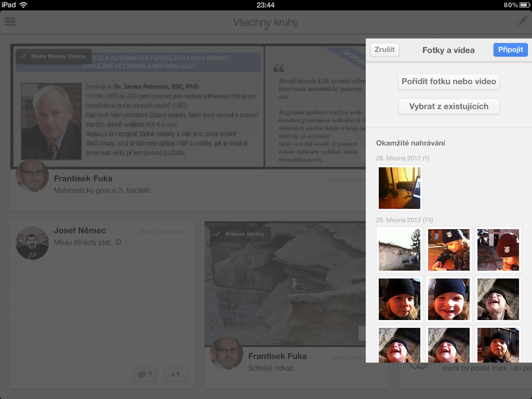The width and height of the screenshot is (532, 399).
Task: Expand the Všechny kruhy circle selector
Action: (x=265, y=23)
